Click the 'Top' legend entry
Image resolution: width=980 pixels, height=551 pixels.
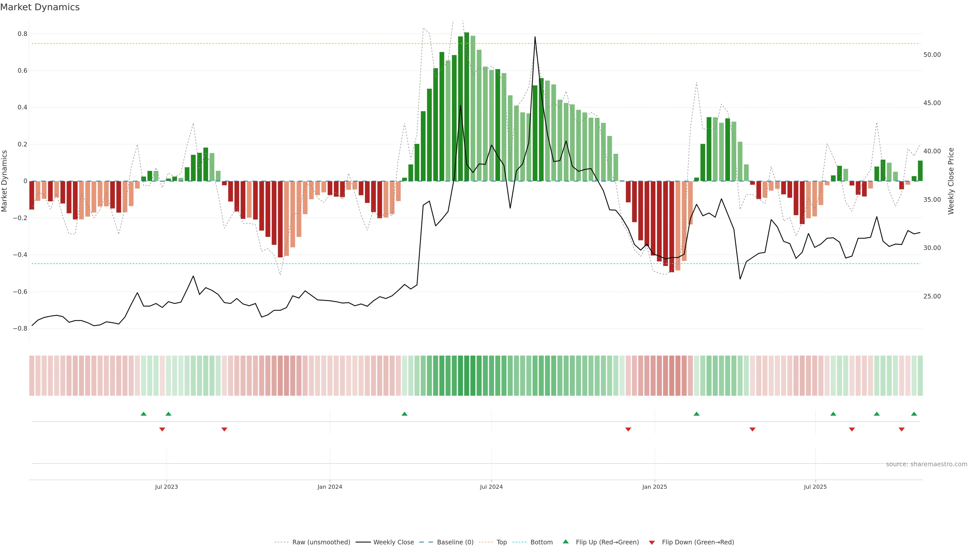point(501,542)
